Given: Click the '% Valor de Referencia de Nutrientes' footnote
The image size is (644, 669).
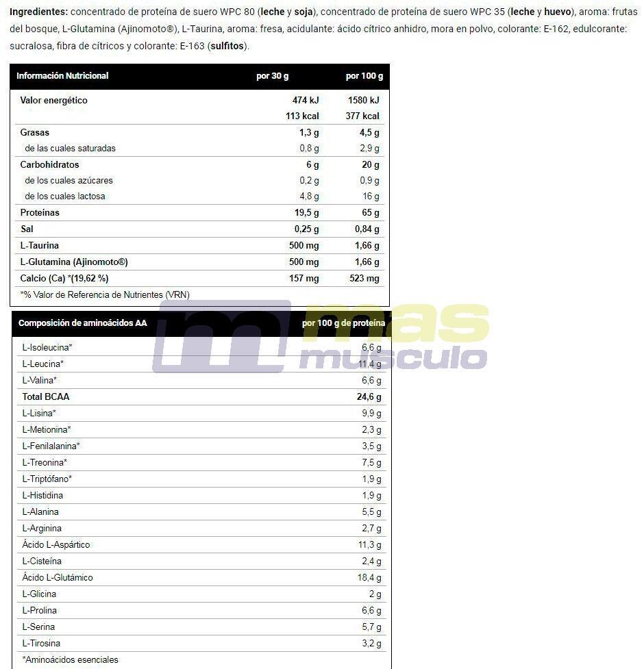Looking at the screenshot, I should [105, 295].
